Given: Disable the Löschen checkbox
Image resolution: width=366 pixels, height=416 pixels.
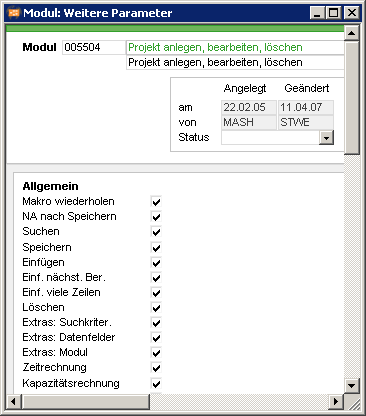Looking at the screenshot, I should click(x=156, y=308).
